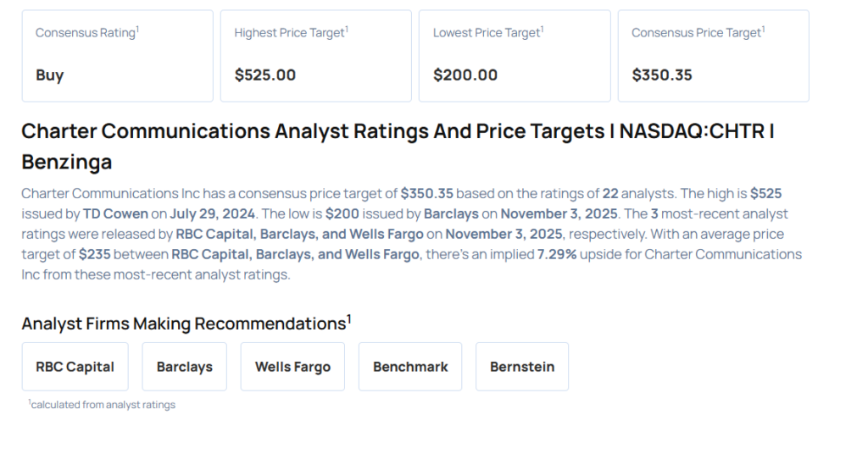
Task: Click the Barclays analyst firm button
Action: point(184,367)
